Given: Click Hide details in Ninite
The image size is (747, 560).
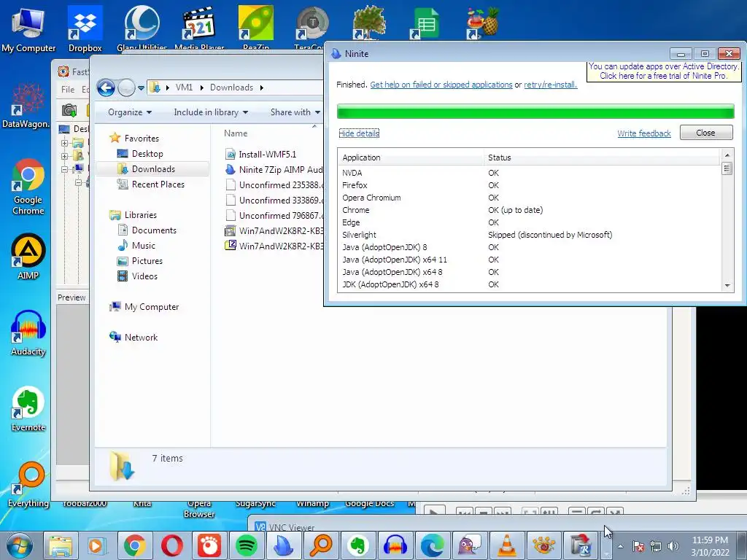Looking at the screenshot, I should [359, 133].
